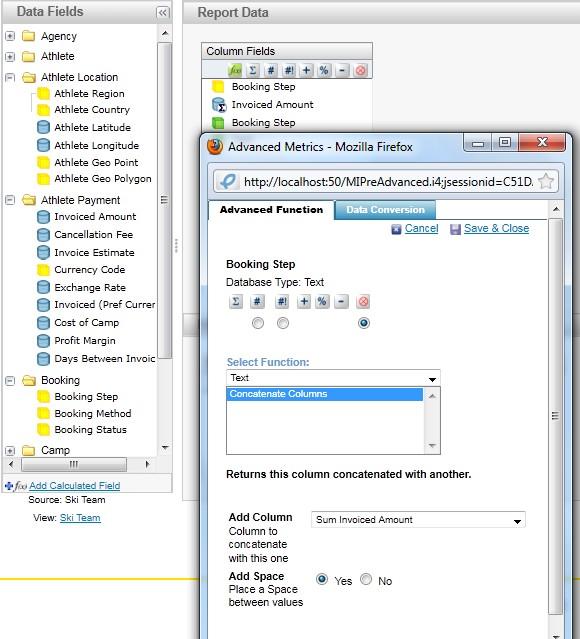The image size is (580, 639).
Task: Click the bookmark star in the address bar
Action: (x=546, y=181)
